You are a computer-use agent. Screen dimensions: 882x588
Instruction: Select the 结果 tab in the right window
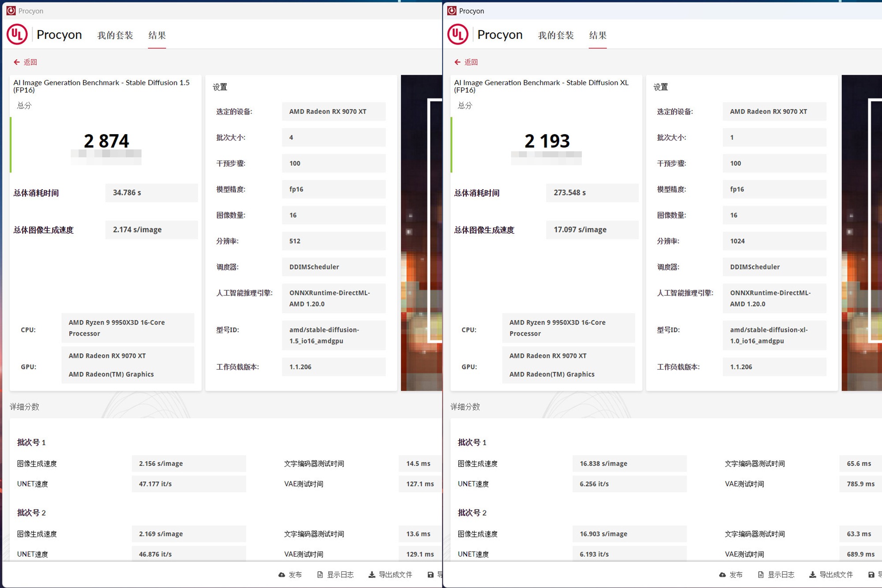click(598, 35)
